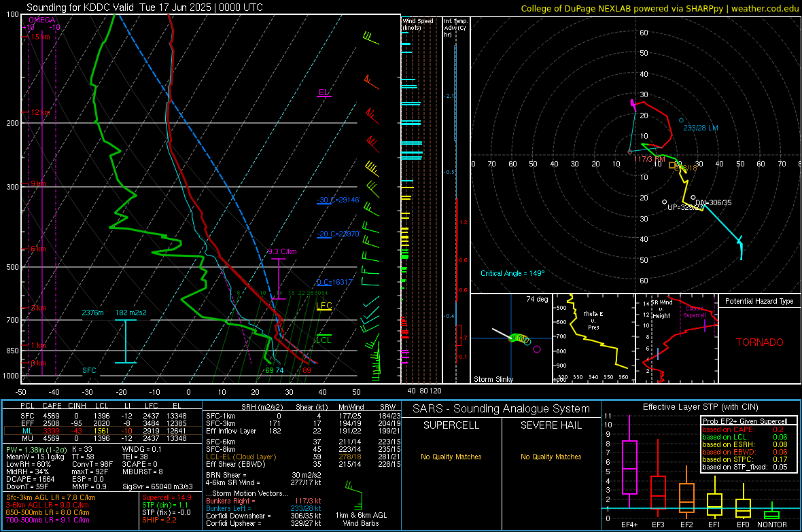Click the Eff Inflow Layer row

click(x=303, y=431)
